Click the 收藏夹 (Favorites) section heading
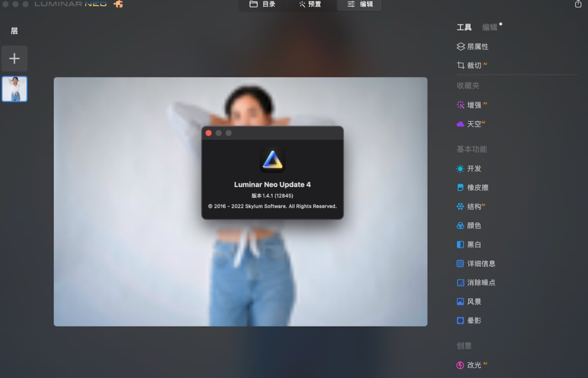Screen dimensions: 588x378 point(468,86)
